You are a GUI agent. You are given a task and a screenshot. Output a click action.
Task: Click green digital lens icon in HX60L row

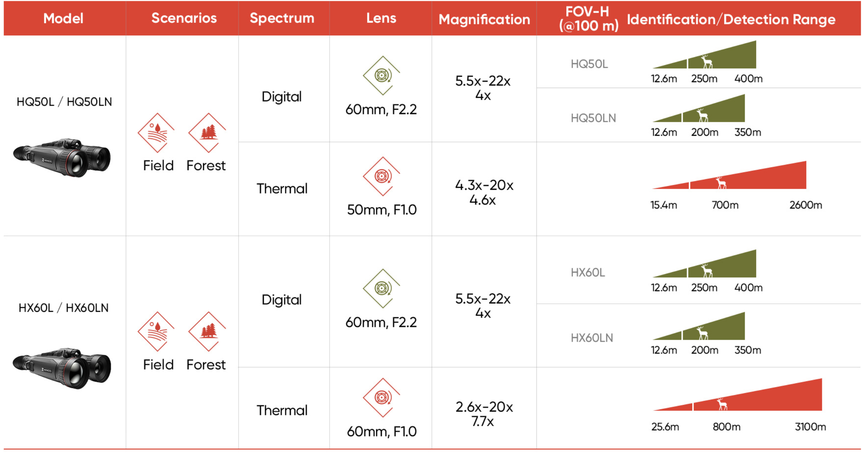coord(382,288)
